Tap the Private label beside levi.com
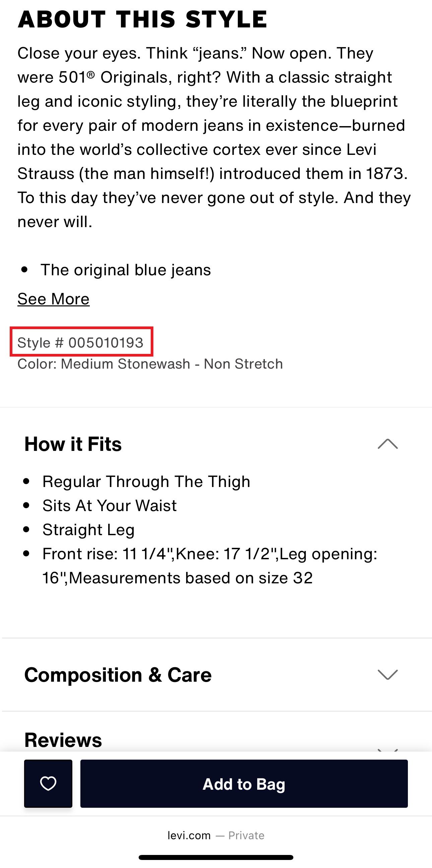 coord(246,835)
